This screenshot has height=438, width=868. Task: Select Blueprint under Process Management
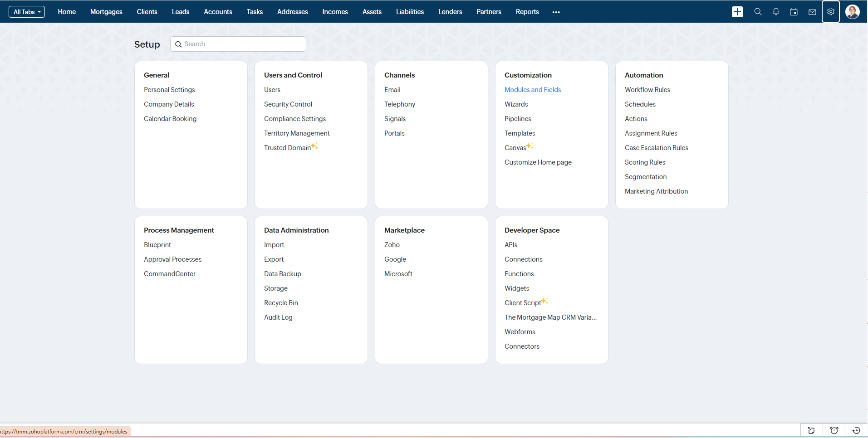pyautogui.click(x=157, y=245)
